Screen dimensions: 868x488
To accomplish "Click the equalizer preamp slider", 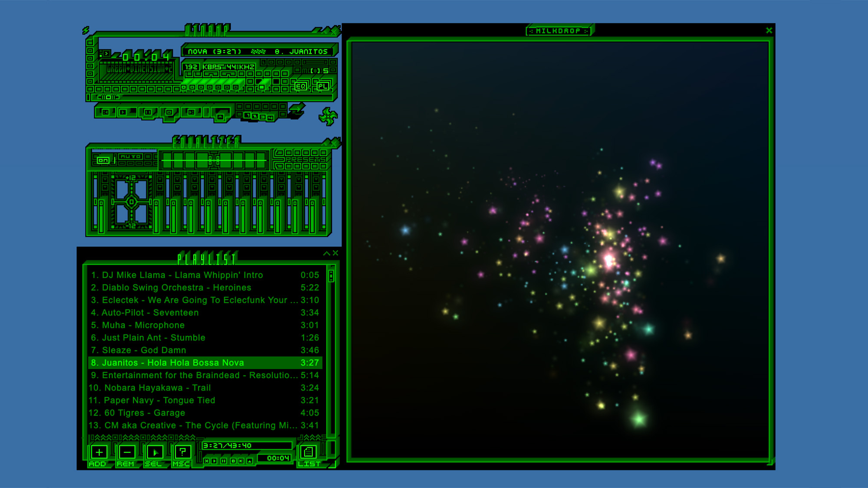I will click(x=101, y=204).
